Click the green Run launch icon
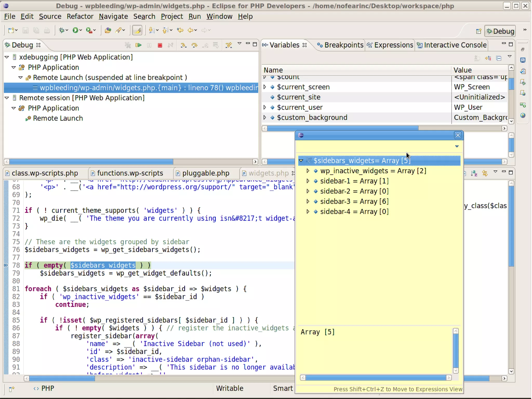This screenshot has height=399, width=532. pyautogui.click(x=75, y=30)
